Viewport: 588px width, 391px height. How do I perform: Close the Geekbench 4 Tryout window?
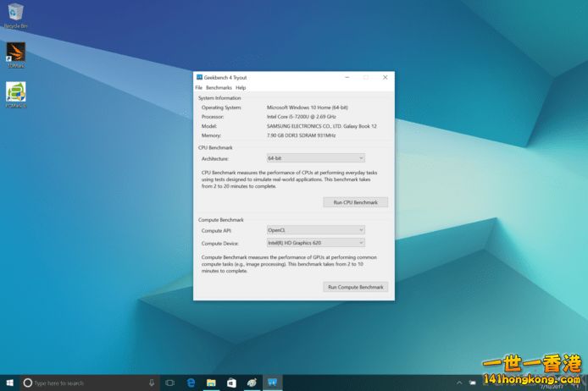coord(386,77)
